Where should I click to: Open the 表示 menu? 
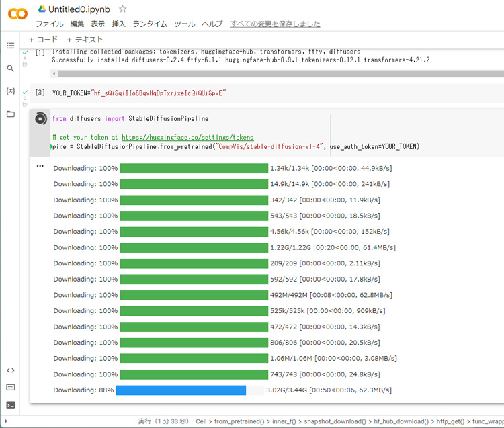pos(97,24)
